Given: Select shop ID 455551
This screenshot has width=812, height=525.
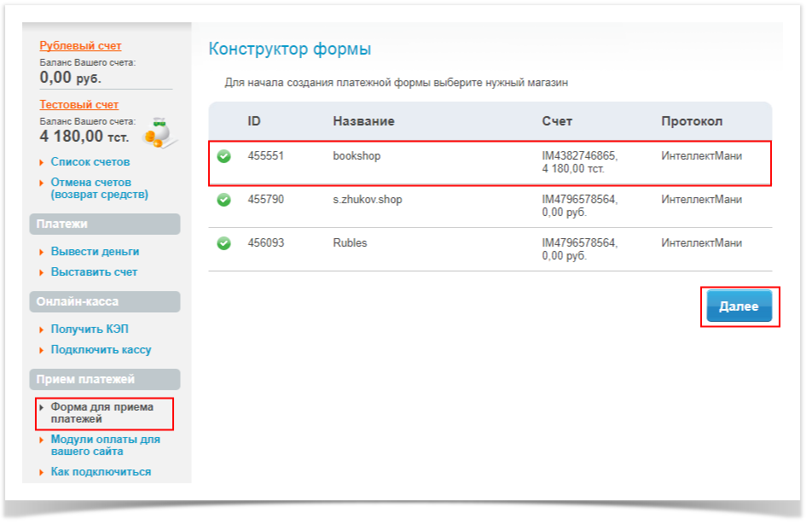Looking at the screenshot, I should tap(265, 155).
